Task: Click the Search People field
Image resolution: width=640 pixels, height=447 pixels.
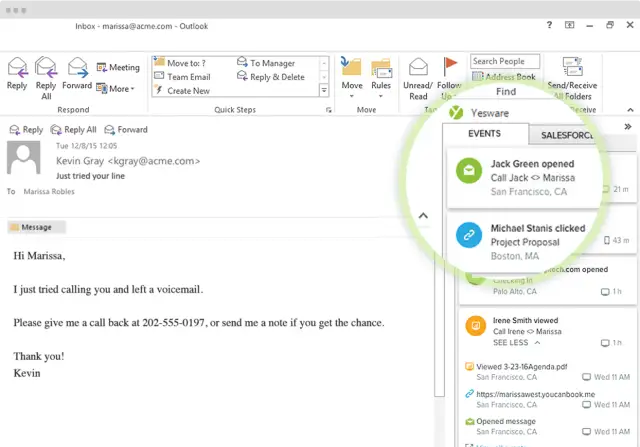Action: 505,61
